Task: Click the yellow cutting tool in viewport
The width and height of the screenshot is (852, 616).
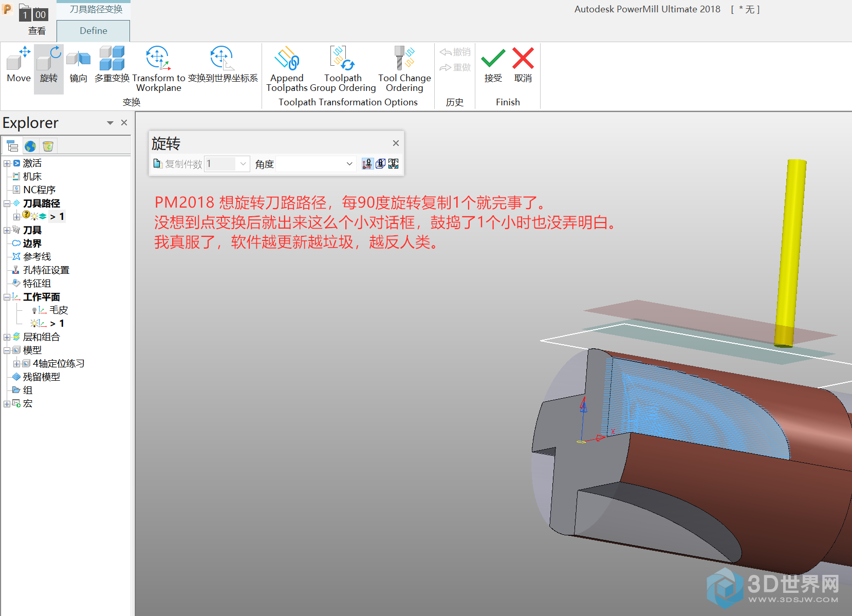Action: (x=790, y=253)
